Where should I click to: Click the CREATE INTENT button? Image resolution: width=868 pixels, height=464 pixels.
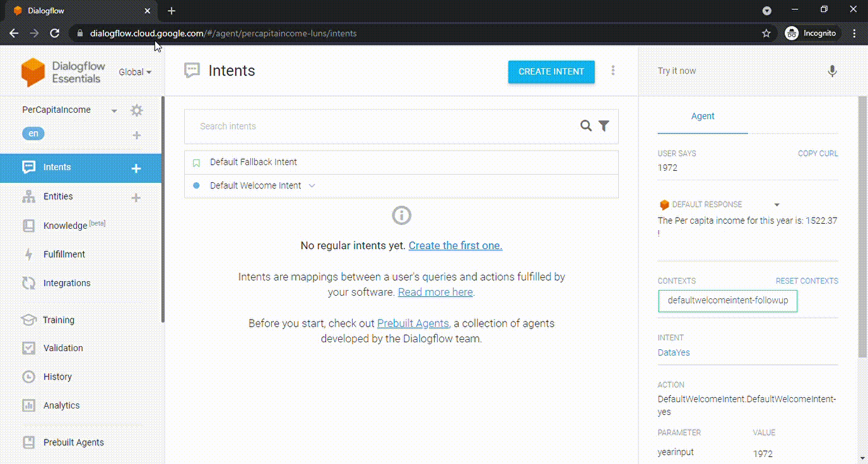click(551, 72)
